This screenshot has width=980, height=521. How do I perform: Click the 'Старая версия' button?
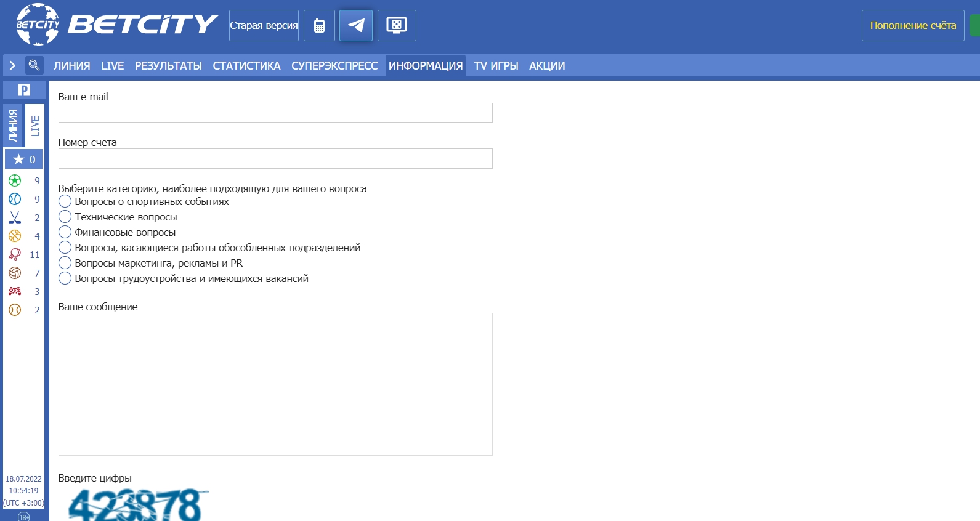tap(264, 25)
